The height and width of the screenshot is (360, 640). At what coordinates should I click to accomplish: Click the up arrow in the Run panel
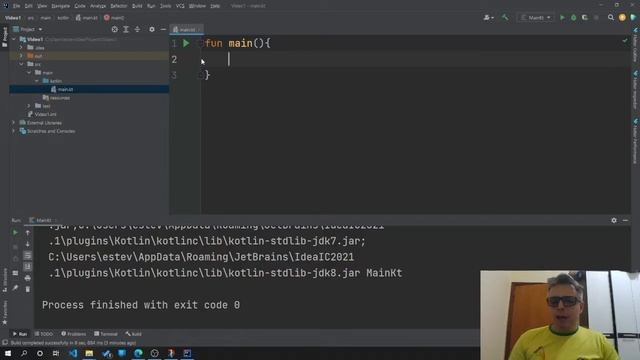coord(27,233)
